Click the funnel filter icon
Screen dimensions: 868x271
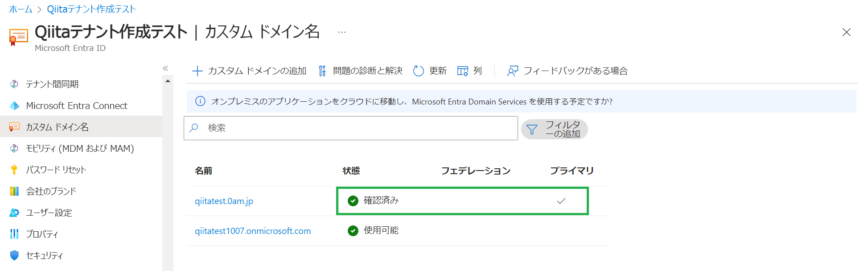point(532,129)
